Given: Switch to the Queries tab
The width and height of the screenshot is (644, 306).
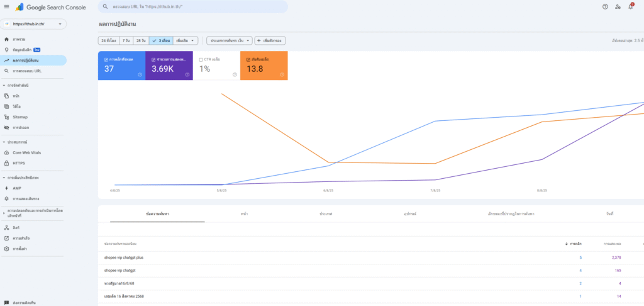Looking at the screenshot, I should (x=157, y=214).
